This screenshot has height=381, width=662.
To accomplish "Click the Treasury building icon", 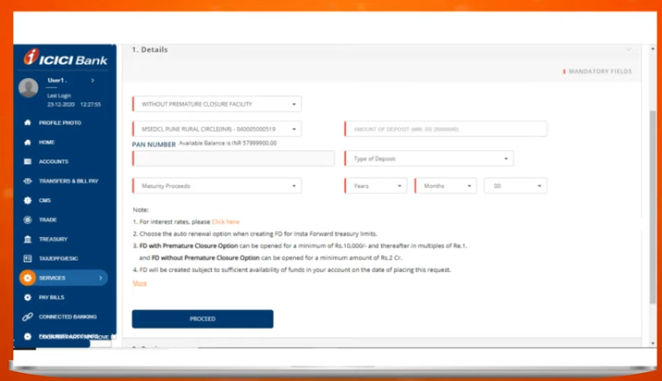I will (x=27, y=239).
